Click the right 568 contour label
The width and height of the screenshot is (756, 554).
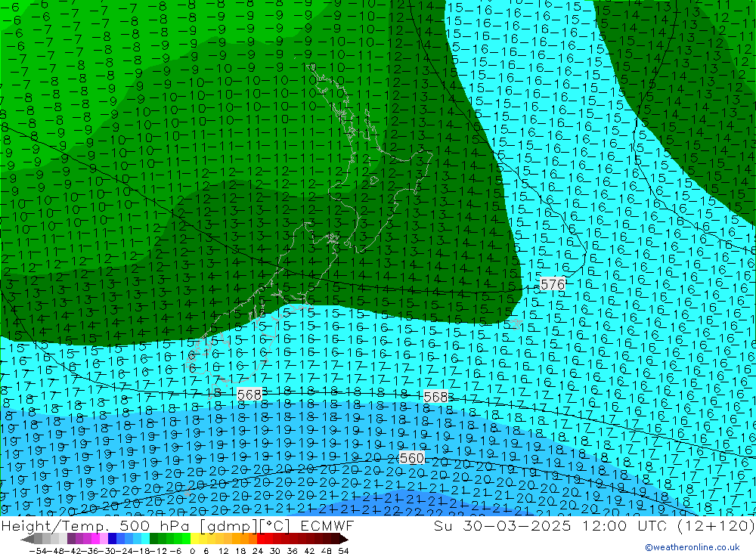click(435, 397)
